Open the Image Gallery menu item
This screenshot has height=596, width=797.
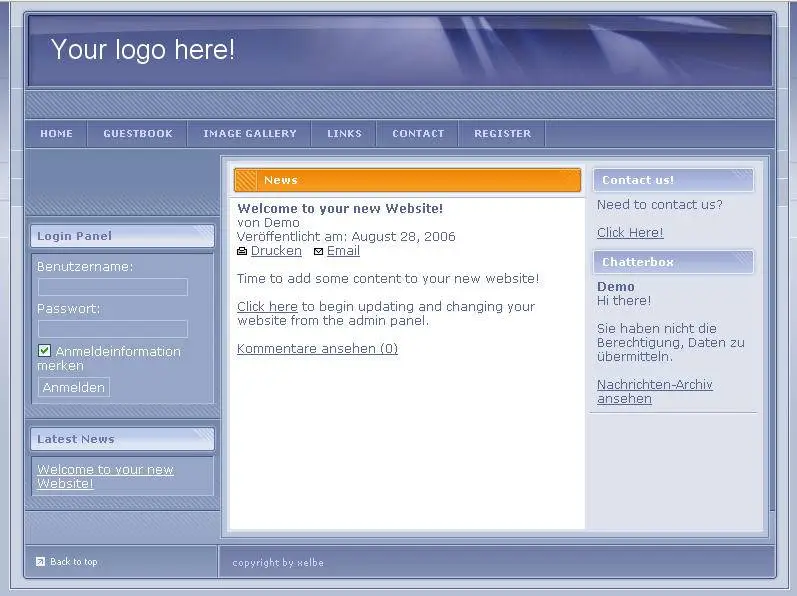coord(250,134)
